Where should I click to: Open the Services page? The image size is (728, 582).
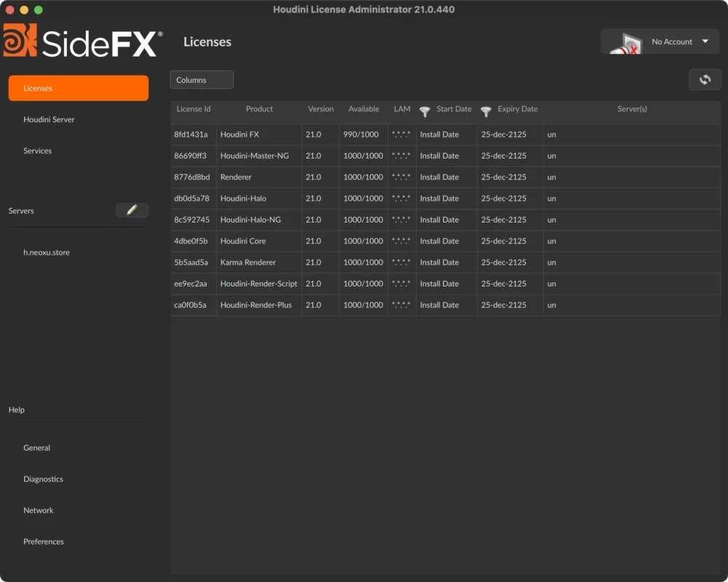click(x=38, y=151)
